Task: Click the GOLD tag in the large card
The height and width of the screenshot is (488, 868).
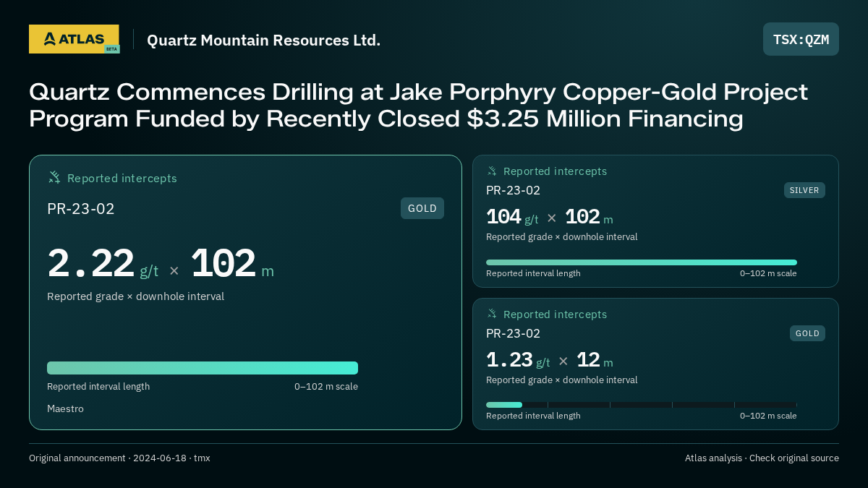Action: click(x=422, y=208)
